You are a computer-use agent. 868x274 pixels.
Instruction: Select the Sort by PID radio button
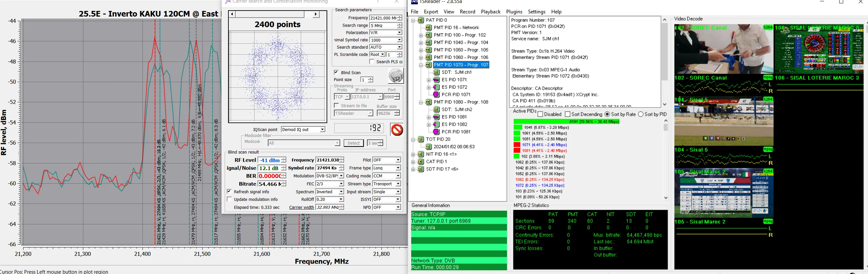[641, 114]
